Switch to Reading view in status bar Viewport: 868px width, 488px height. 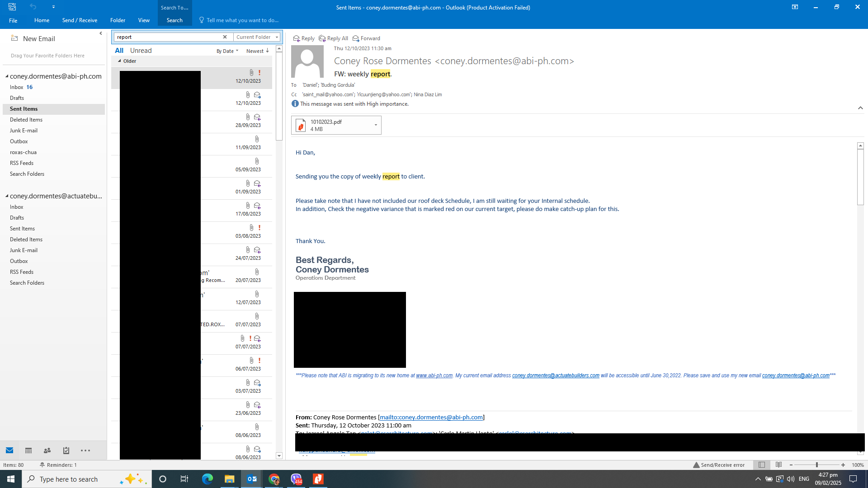(778, 465)
